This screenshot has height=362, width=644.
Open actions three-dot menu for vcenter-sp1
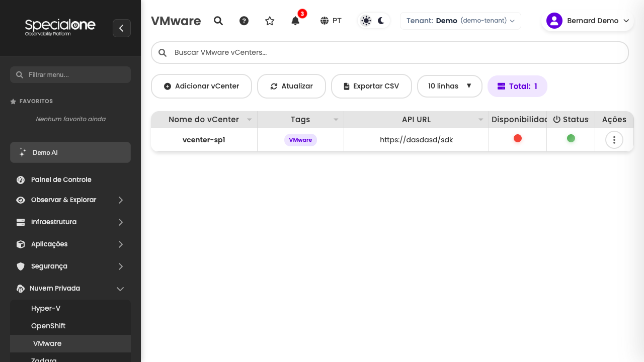tap(614, 140)
